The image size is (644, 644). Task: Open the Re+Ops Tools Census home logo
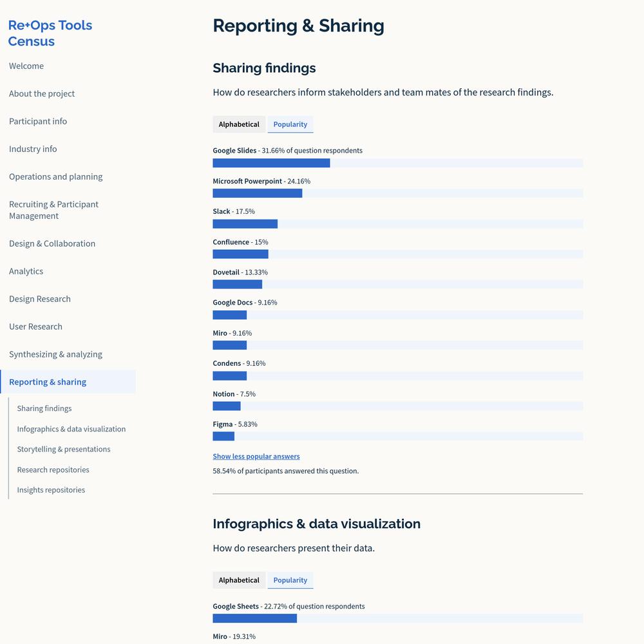[x=50, y=33]
